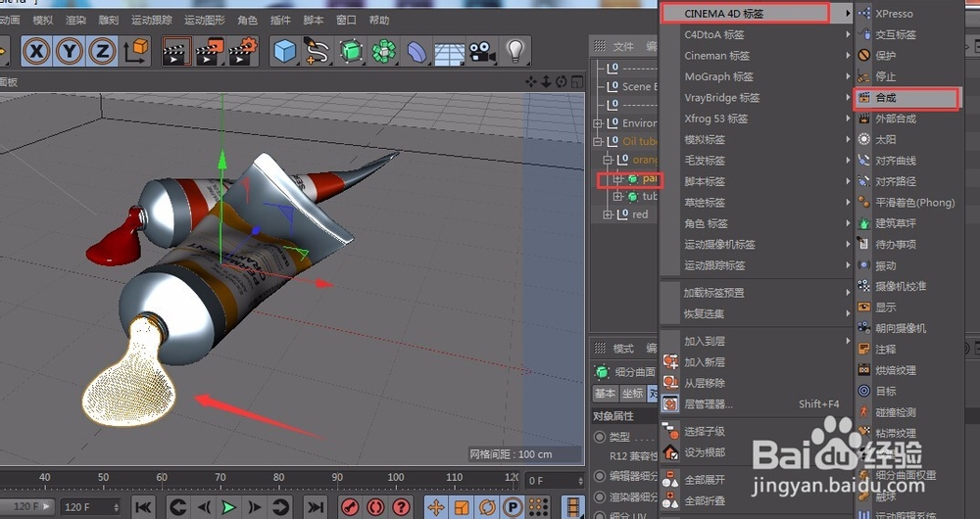Click the green subdivision surface generator icon
This screenshot has height=519, width=980.
click(351, 51)
